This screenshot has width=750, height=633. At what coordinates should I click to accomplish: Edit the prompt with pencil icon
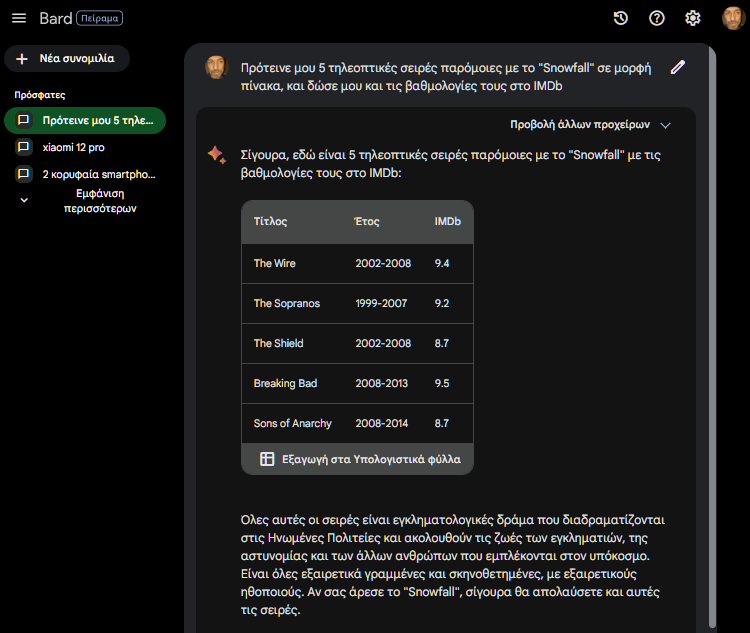(678, 67)
